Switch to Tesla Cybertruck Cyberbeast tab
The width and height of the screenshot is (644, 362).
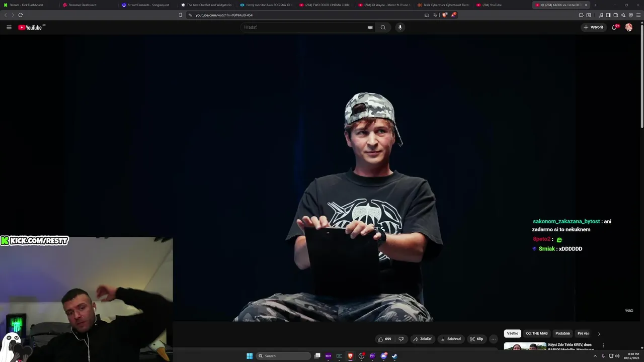[x=443, y=5]
